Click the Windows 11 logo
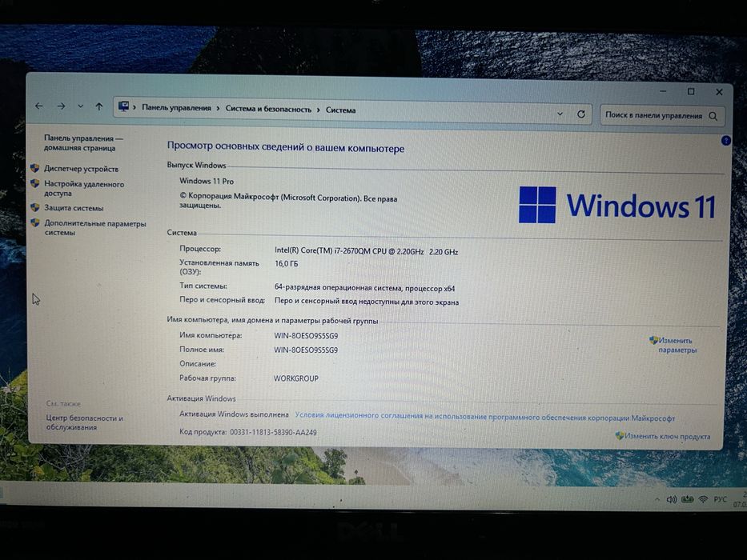The width and height of the screenshot is (747, 560). [617, 206]
